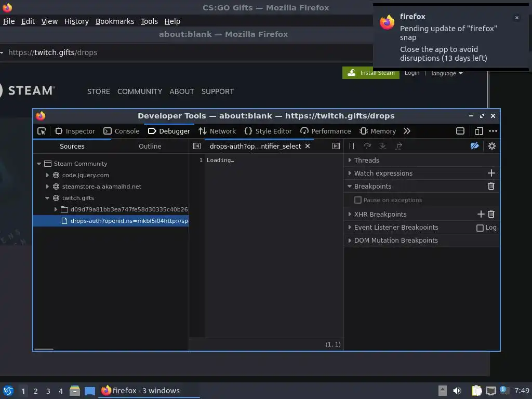The image size is (532, 399).
Task: Activate the element picker icon in DevTools
Action: click(42, 131)
